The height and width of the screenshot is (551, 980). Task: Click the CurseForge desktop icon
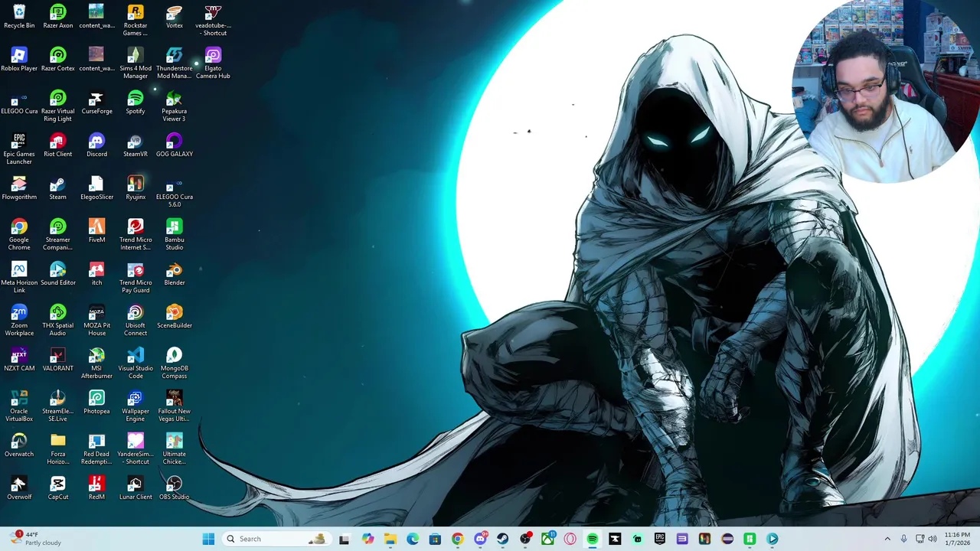pyautogui.click(x=96, y=103)
